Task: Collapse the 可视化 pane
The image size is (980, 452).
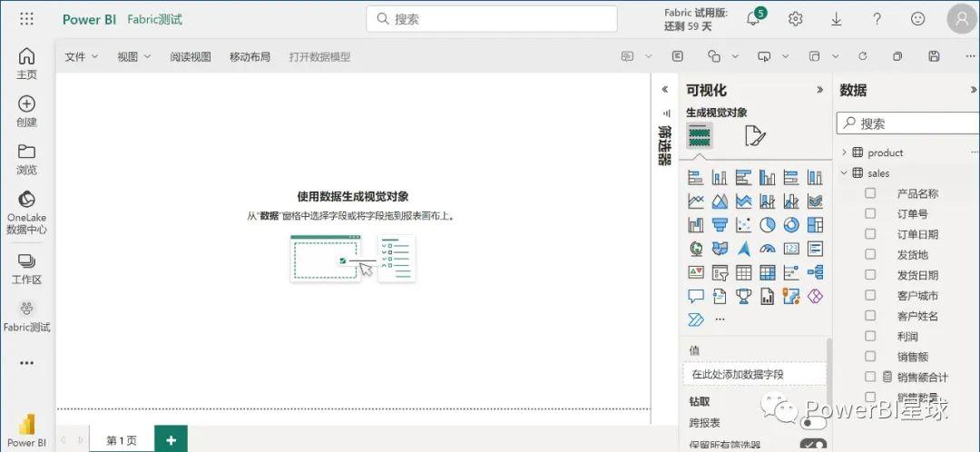Action: tap(820, 90)
